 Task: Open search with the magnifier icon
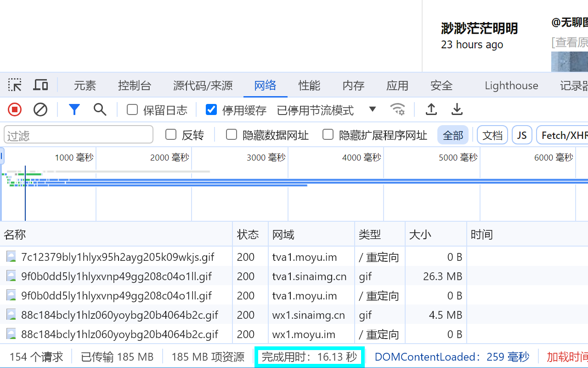100,109
